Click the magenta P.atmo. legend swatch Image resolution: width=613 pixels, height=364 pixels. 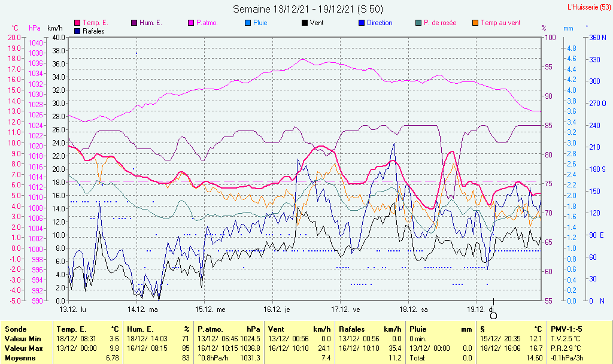click(191, 23)
